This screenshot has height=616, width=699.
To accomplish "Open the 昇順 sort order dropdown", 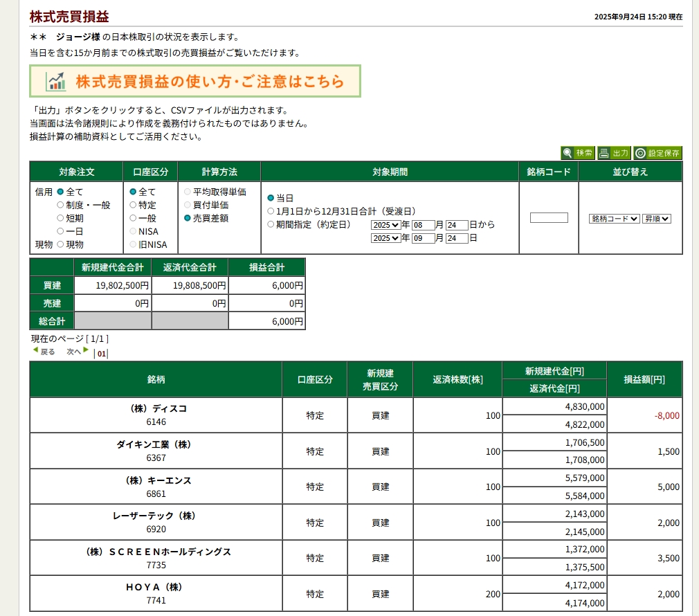I will click(656, 219).
